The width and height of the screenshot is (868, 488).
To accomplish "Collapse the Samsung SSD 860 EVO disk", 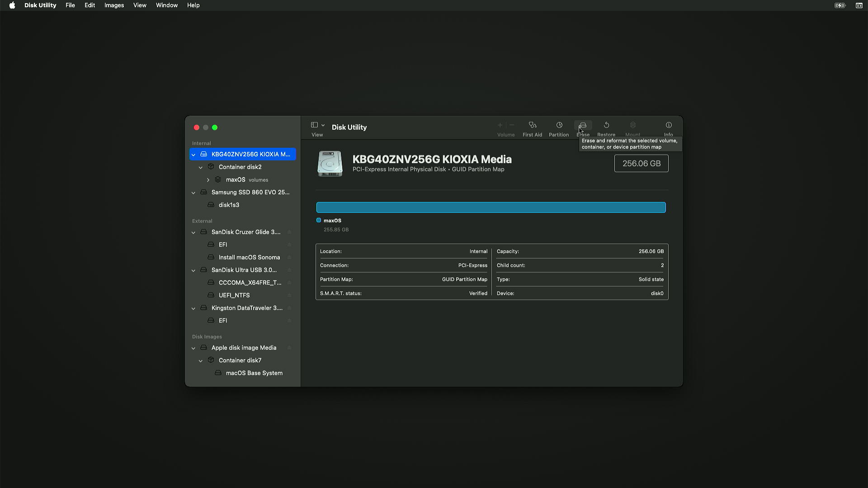I will pos(193,192).
